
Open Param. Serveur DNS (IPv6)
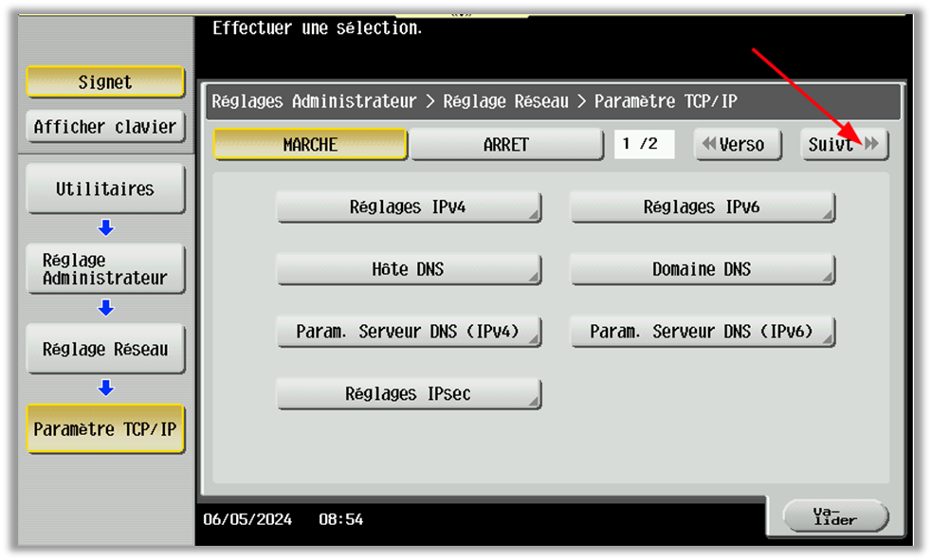[703, 332]
